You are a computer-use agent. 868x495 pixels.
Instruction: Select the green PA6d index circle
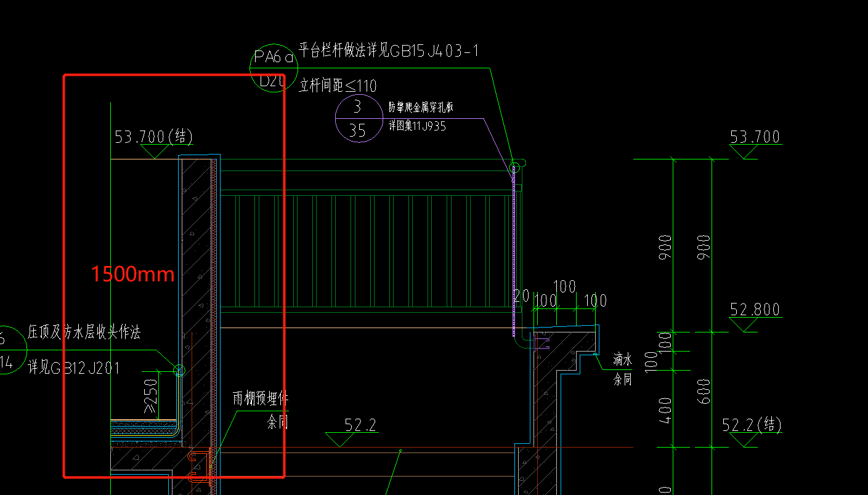pyautogui.click(x=274, y=68)
